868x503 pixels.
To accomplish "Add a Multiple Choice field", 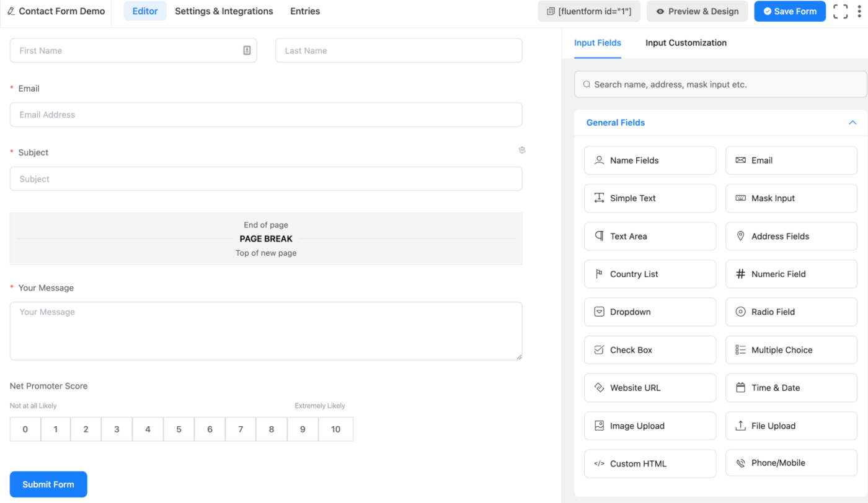I will (791, 350).
